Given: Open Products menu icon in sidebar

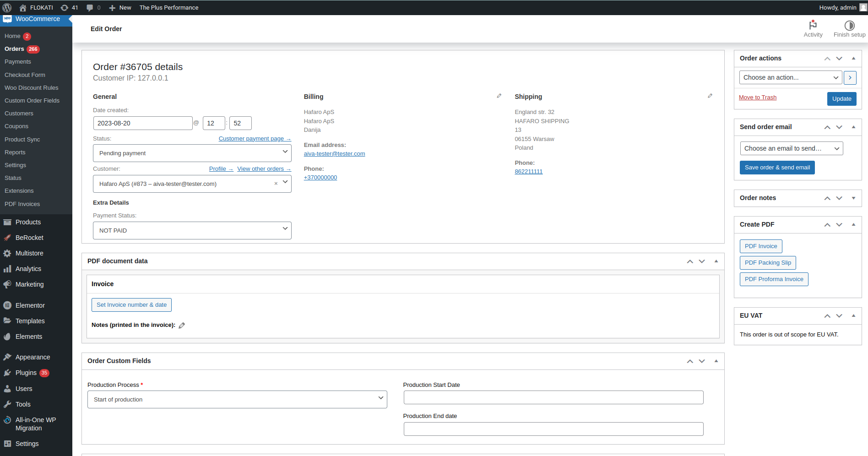Looking at the screenshot, I should click(x=7, y=222).
